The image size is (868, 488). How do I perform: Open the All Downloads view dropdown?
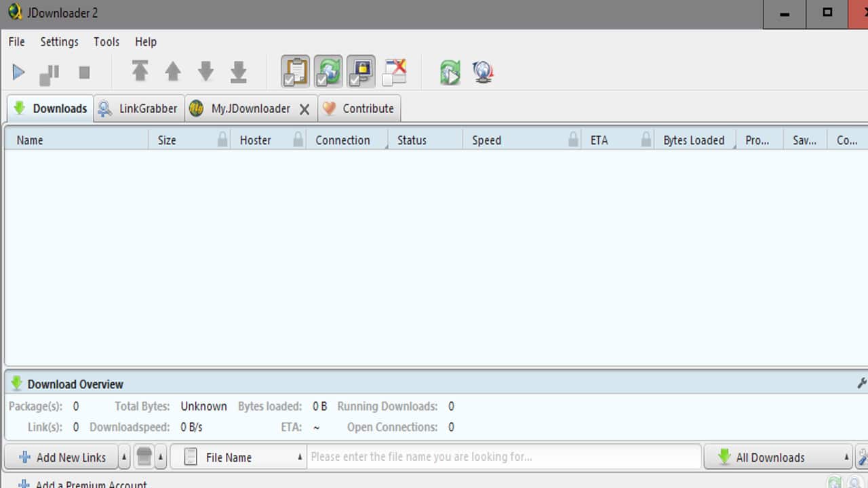tap(778, 457)
